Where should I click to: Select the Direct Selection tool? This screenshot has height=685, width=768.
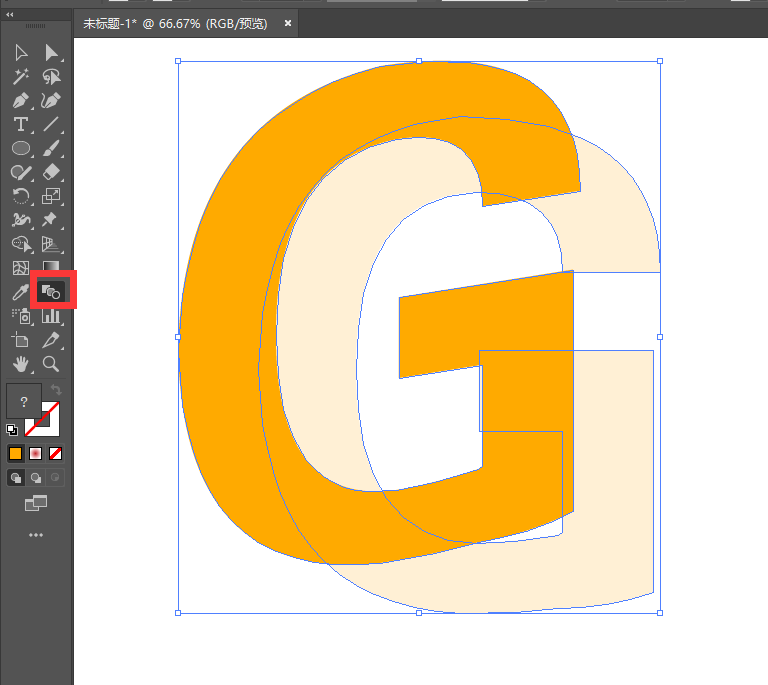[51, 53]
